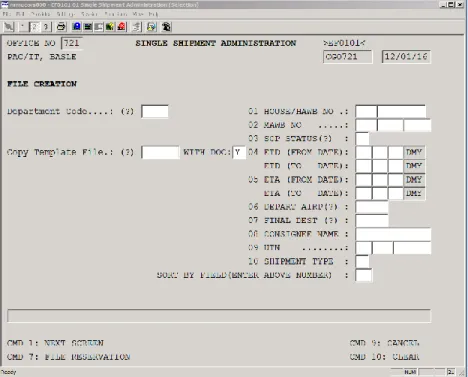Viewport: 468px width, 377px height.
Task: Click the month box of ETD (TO DATE)
Action: click(380, 166)
